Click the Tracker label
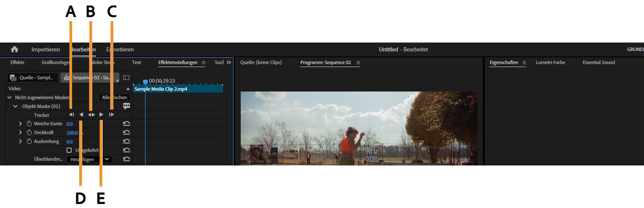 pyautogui.click(x=42, y=115)
